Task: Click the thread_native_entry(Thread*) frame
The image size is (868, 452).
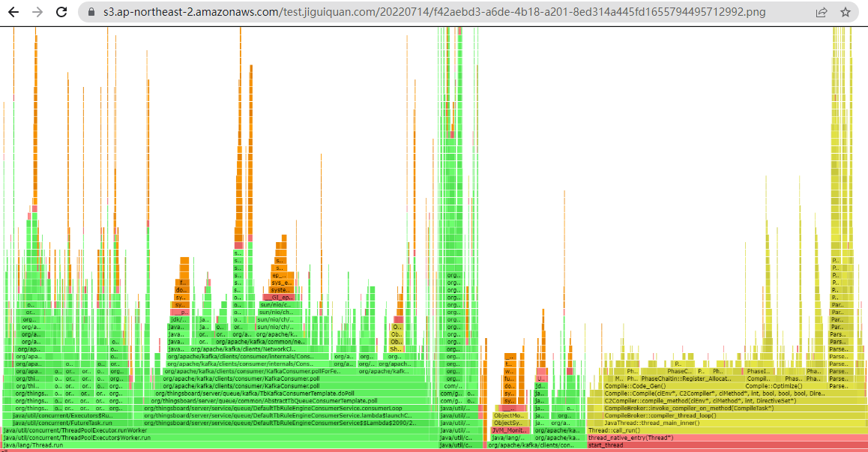Action: [x=727, y=438]
